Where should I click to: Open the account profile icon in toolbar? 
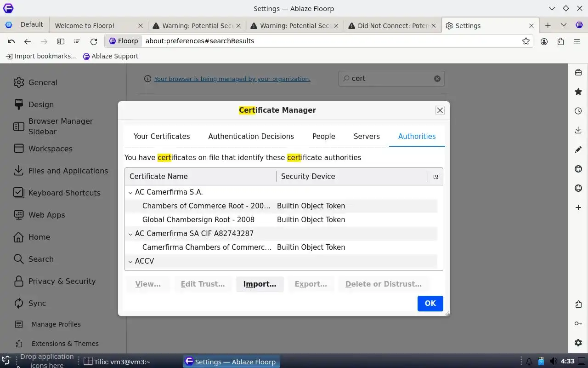[x=544, y=41]
